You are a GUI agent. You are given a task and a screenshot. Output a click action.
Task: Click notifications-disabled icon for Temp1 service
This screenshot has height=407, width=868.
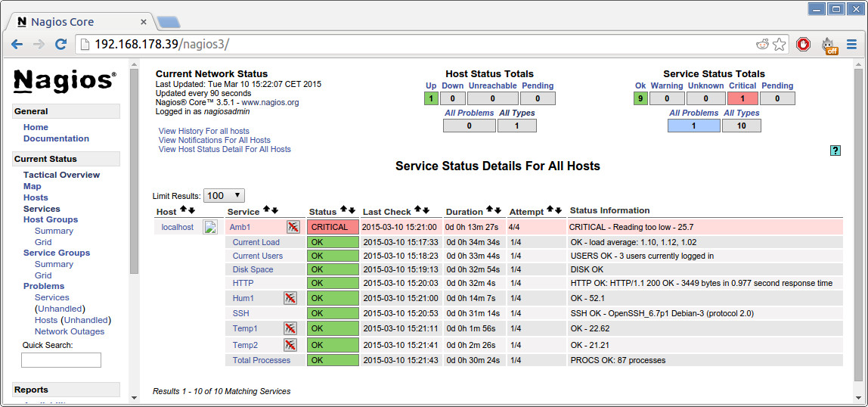290,328
